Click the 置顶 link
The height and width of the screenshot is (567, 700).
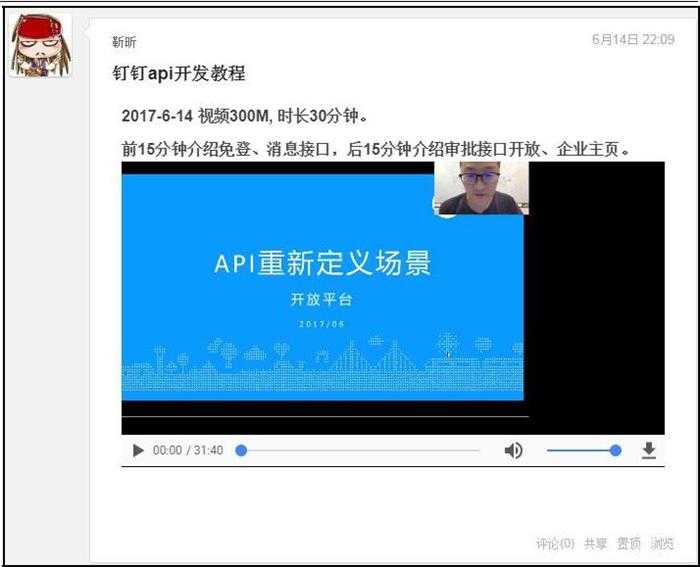tap(628, 543)
